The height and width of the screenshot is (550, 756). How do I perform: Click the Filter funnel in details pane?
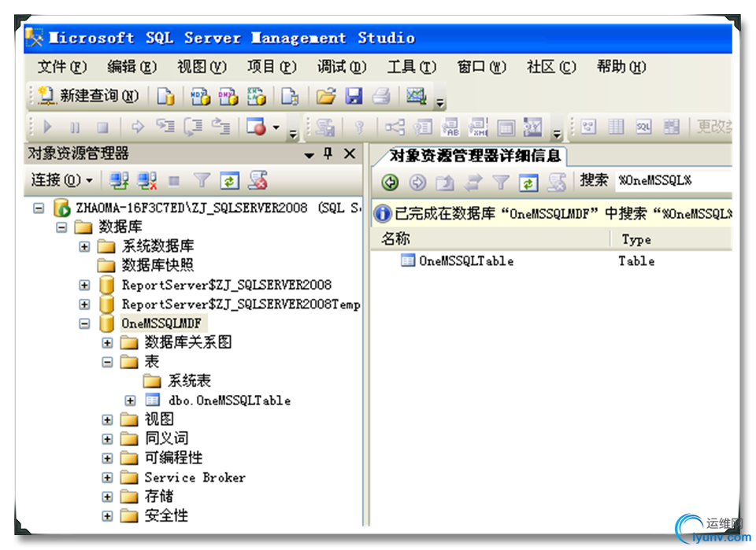pos(501,183)
